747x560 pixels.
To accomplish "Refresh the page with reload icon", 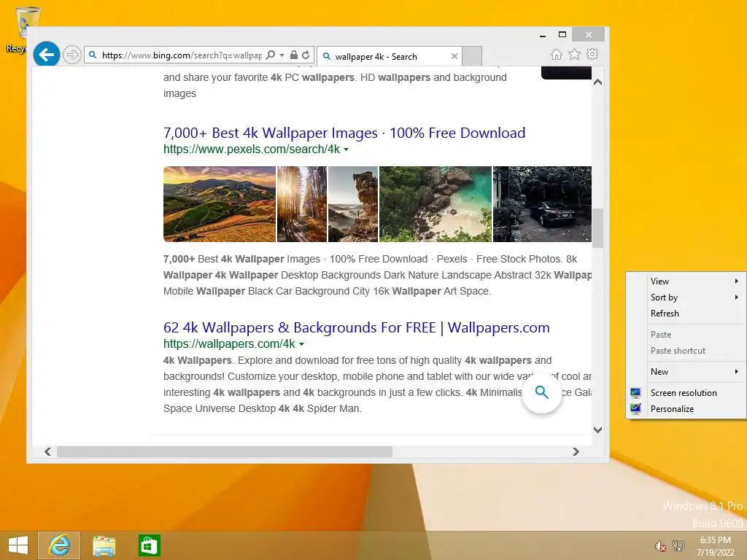I will point(306,55).
